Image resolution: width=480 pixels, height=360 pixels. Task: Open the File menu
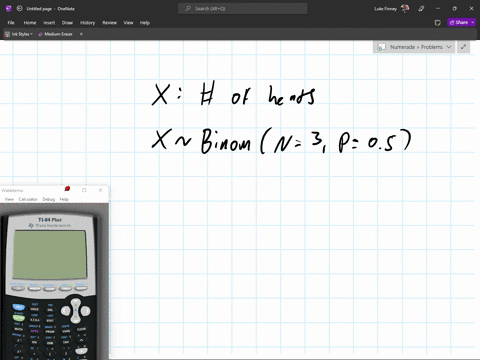(x=11, y=23)
